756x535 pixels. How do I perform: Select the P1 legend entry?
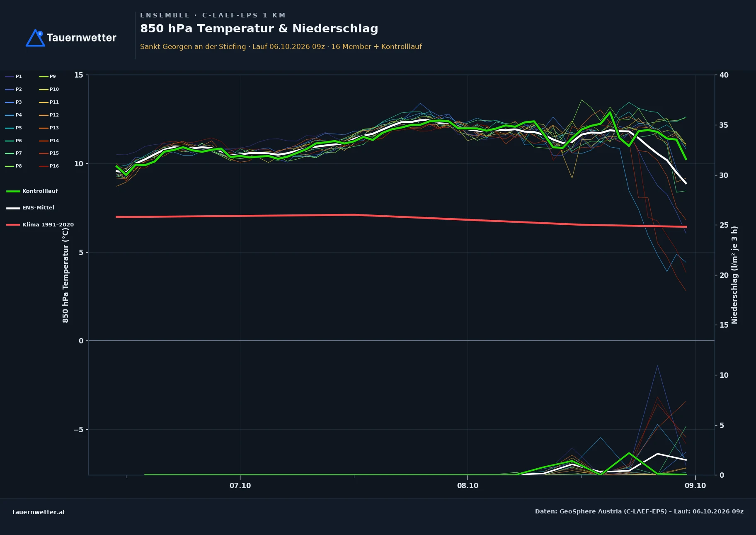click(14, 76)
